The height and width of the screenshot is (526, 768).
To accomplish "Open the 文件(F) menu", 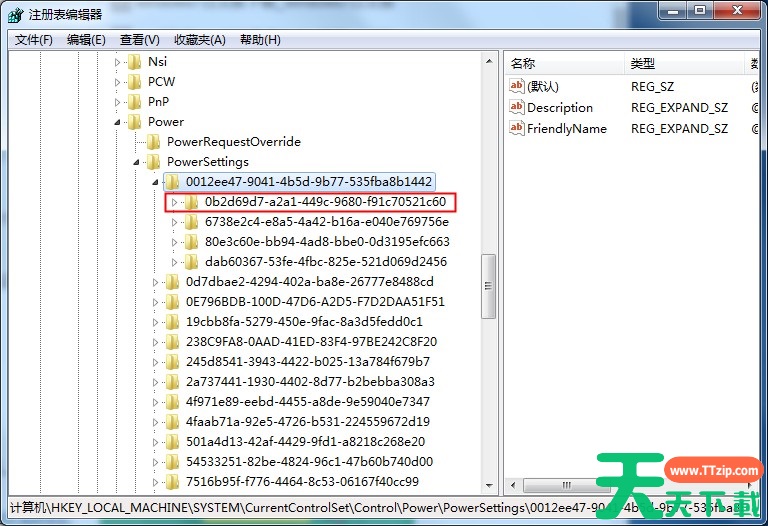I will [33, 40].
